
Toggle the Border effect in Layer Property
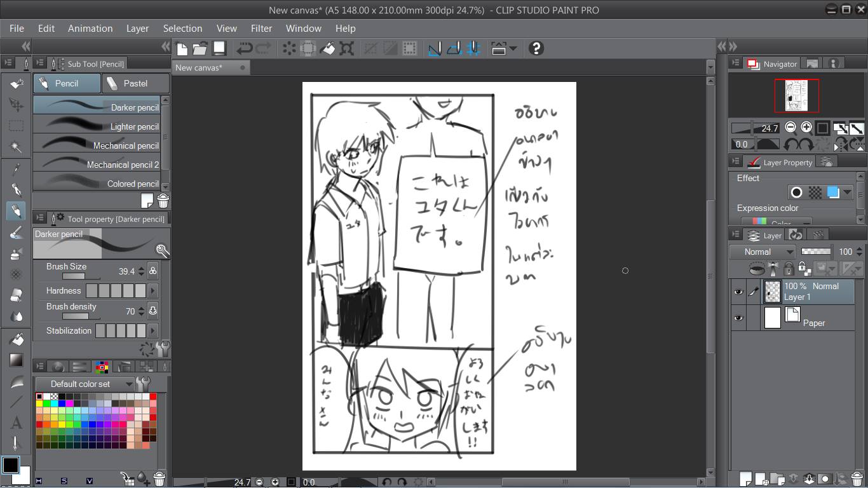[x=796, y=192]
